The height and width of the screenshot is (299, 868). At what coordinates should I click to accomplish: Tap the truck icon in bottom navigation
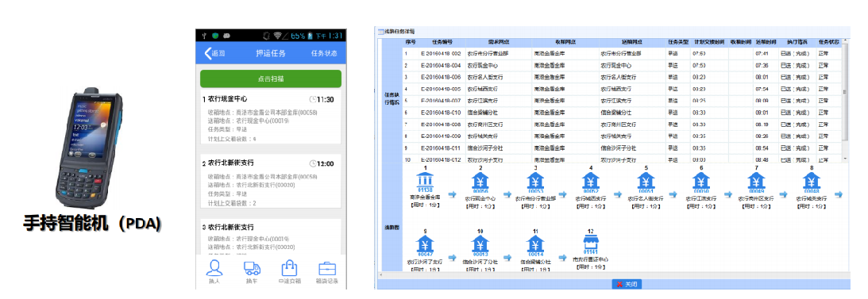coord(252,268)
